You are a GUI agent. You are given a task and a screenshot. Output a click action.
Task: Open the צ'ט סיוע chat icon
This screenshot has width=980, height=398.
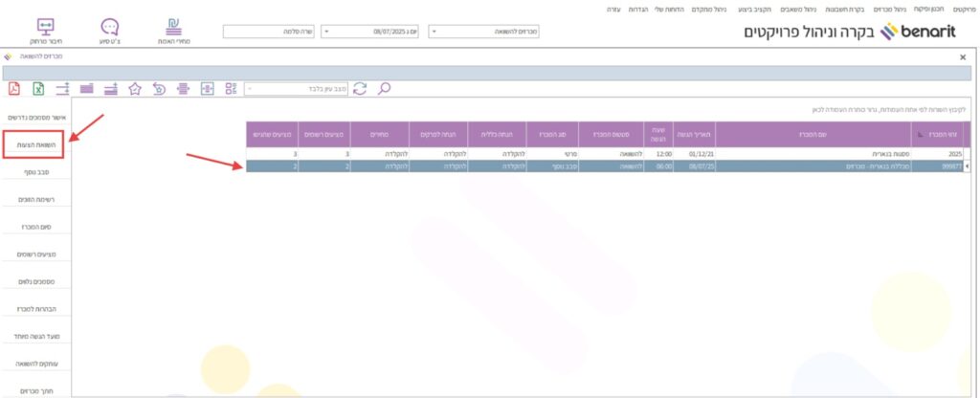(x=110, y=31)
